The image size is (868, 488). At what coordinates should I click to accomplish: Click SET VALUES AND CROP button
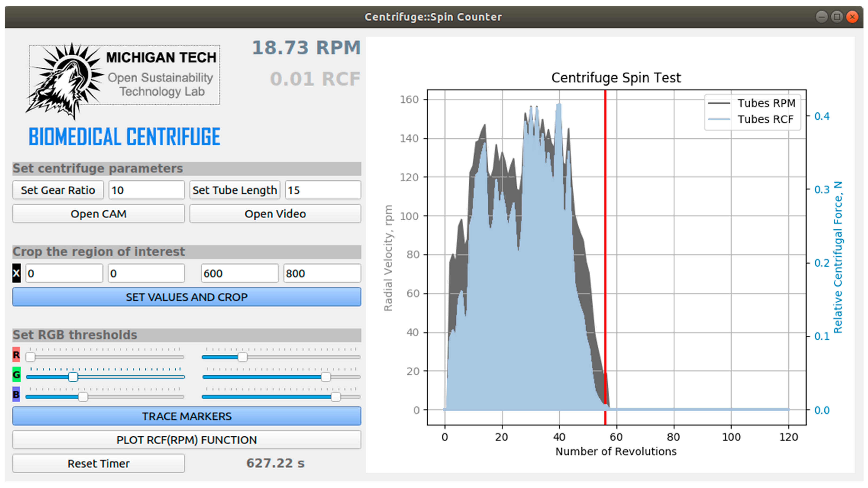click(187, 297)
